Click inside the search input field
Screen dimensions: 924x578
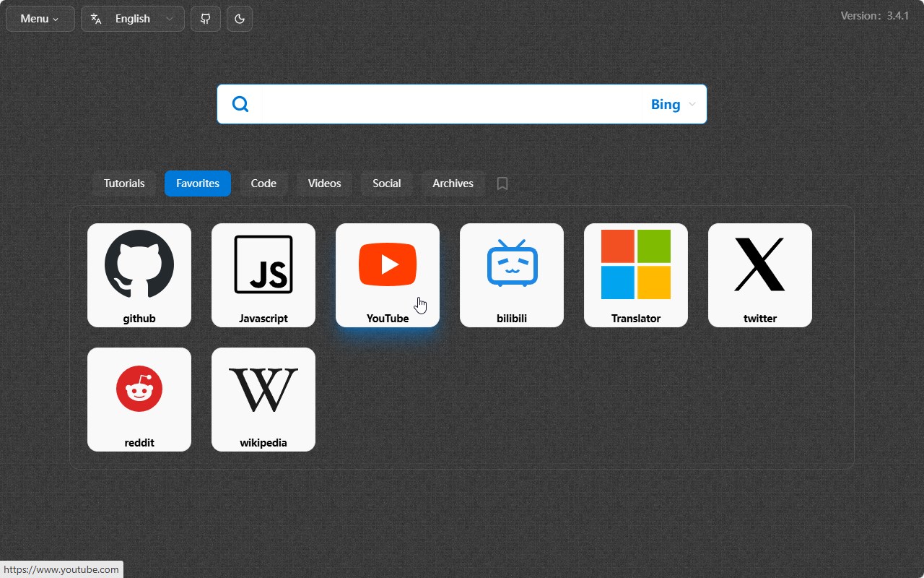pos(448,103)
